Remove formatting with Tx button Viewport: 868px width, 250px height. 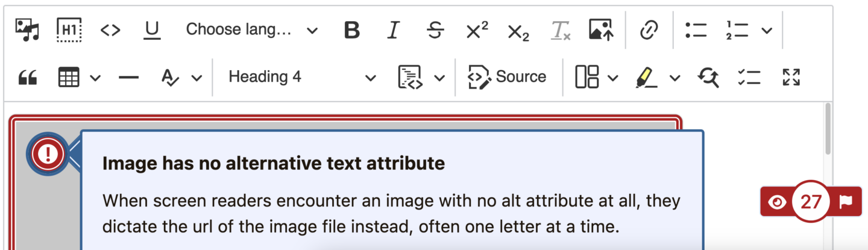561,30
